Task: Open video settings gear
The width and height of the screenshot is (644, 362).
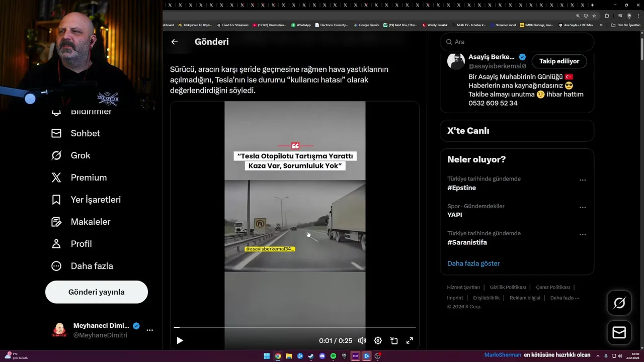Action: (x=378, y=340)
